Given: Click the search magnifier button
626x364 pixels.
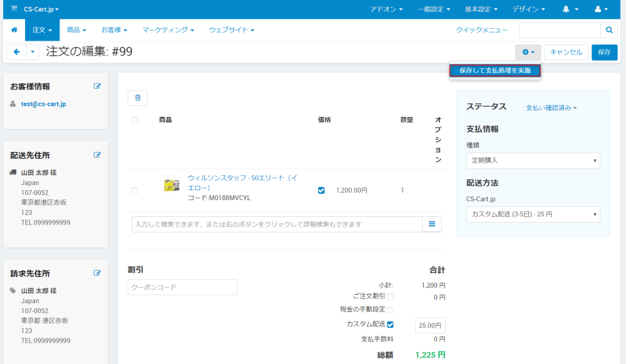Looking at the screenshot, I should point(609,30).
